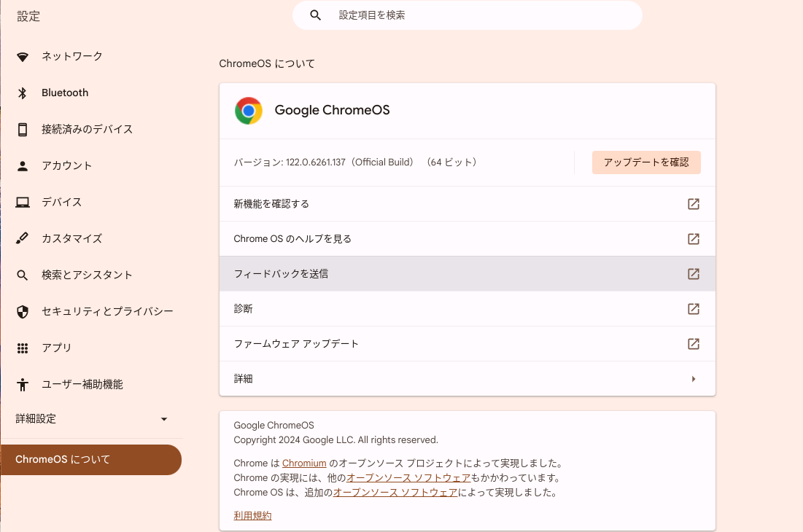This screenshot has height=532, width=803.
Task: Click external link icon for Chrome OS のヘルプを見る
Action: 694,239
